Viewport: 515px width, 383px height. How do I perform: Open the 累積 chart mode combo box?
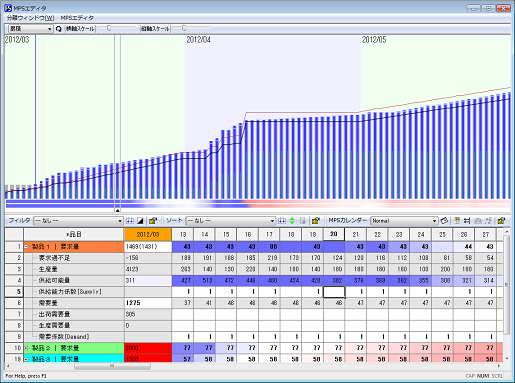30,29
